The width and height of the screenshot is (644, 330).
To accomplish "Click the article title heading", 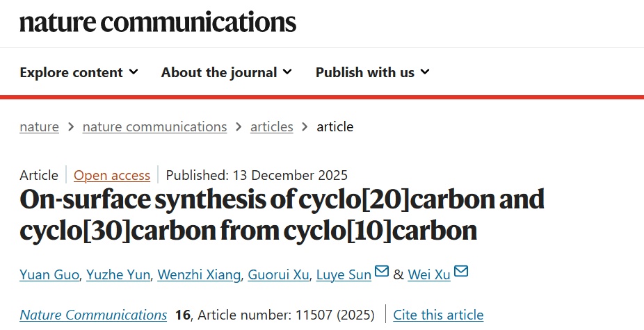I will (282, 215).
